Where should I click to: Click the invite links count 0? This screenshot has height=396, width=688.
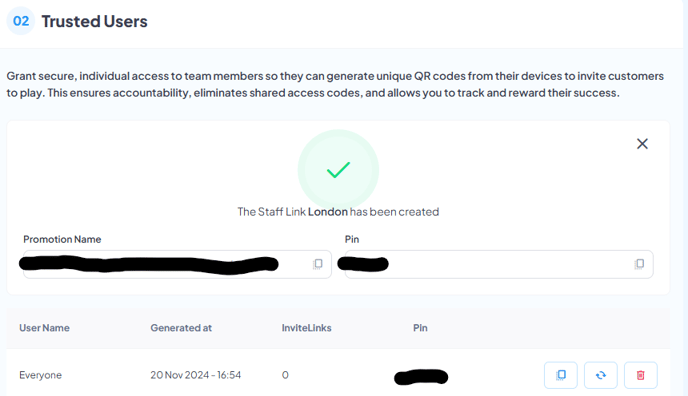click(x=285, y=375)
